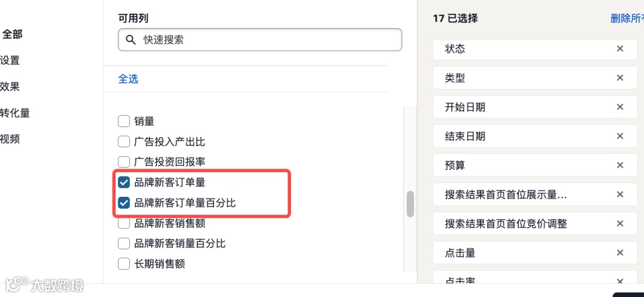
Task: Tick the 长期销售额 checkbox
Action: [x=124, y=264]
